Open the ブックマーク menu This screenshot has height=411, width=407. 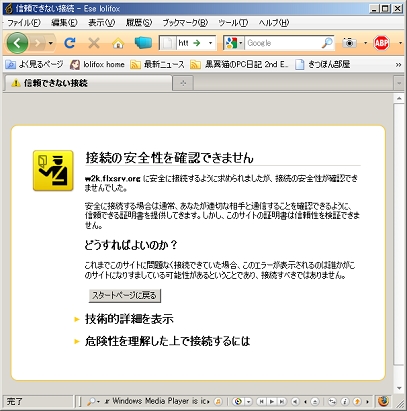pyautogui.click(x=185, y=23)
